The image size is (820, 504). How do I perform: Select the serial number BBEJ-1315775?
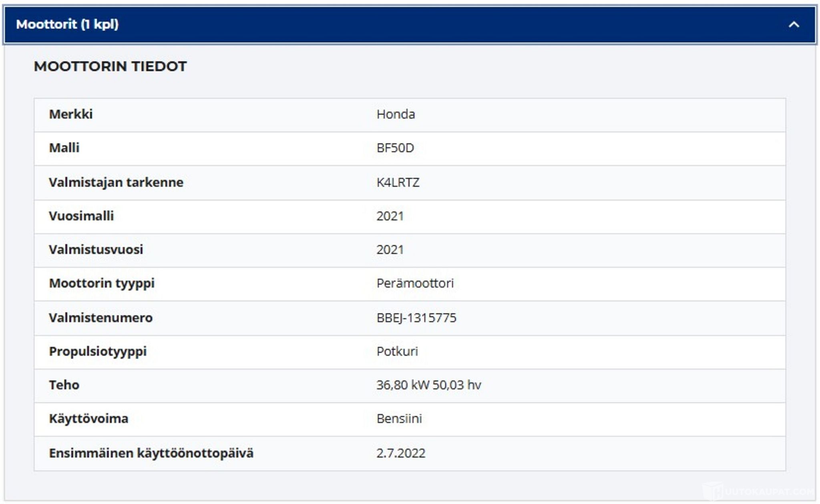coord(416,318)
